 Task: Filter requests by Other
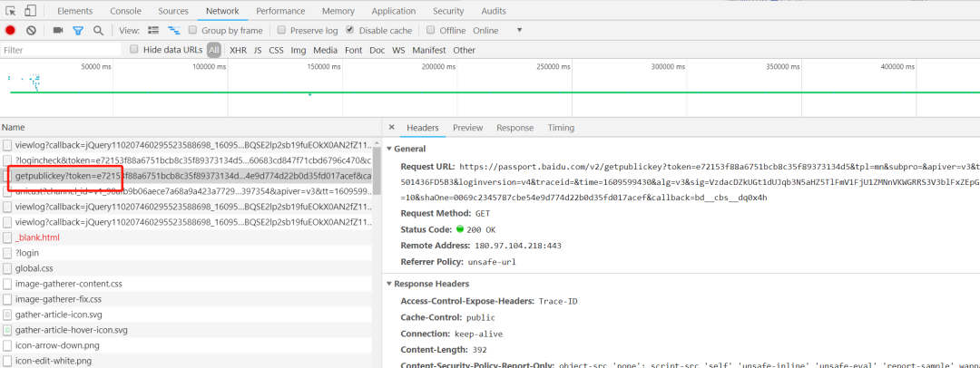[x=465, y=50]
